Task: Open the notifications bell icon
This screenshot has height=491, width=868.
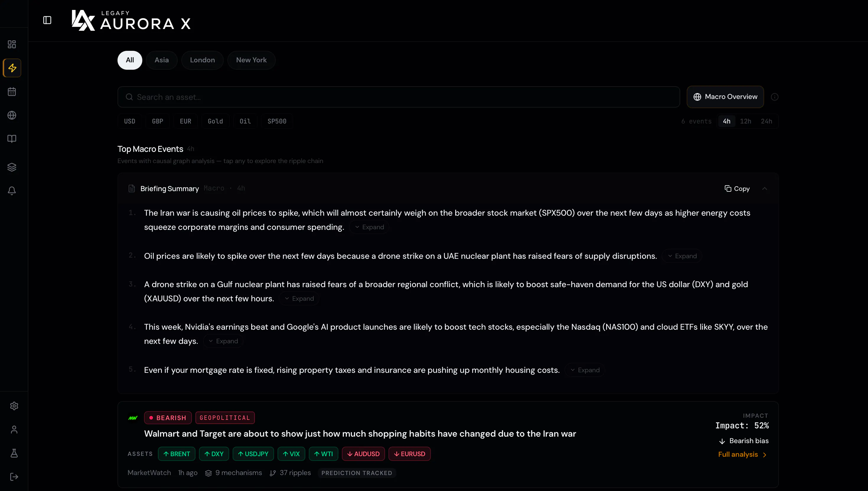Action: [12, 191]
